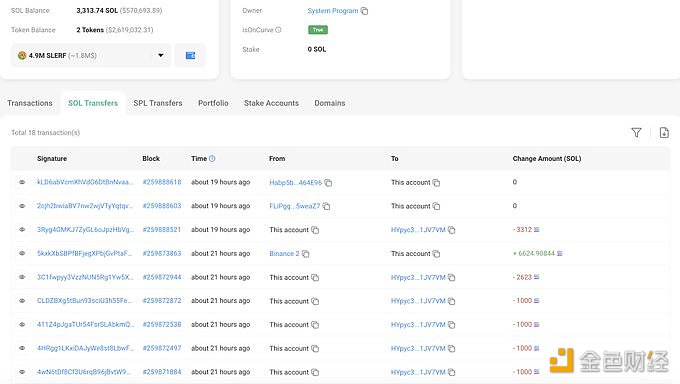Copy HYpyc3 address in #259888521 row

451,230
